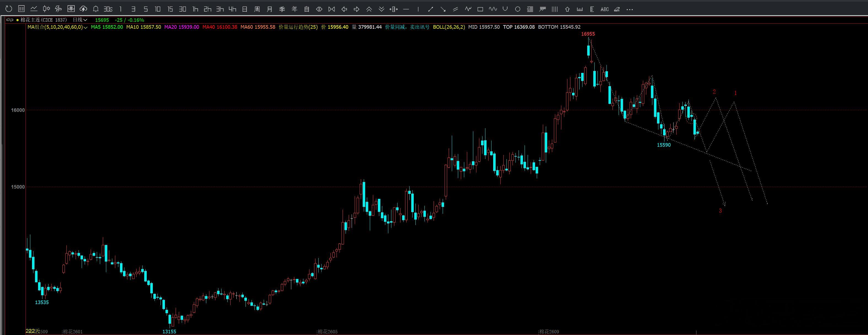Select the trend line segment tool
The width and height of the screenshot is (868, 335).
[x=431, y=9]
